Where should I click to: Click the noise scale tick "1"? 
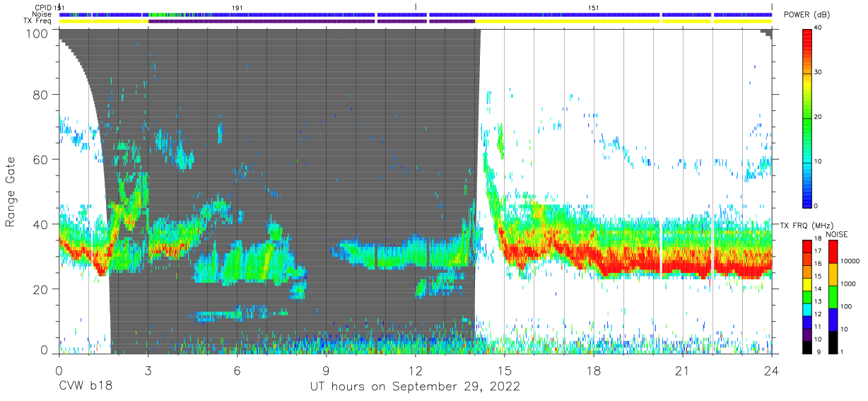tap(842, 351)
